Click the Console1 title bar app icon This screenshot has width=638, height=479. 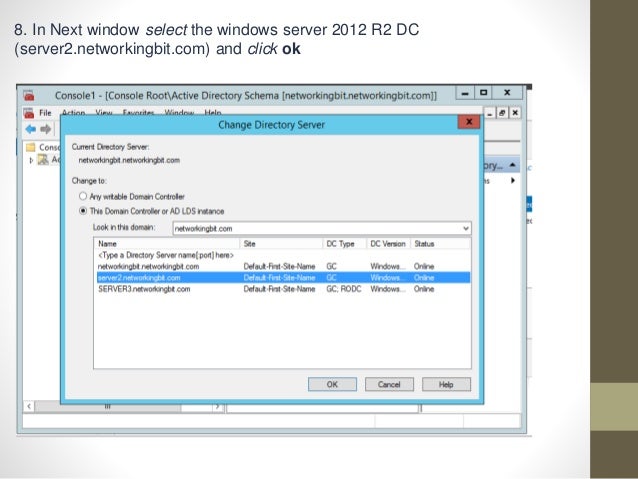coord(29,96)
